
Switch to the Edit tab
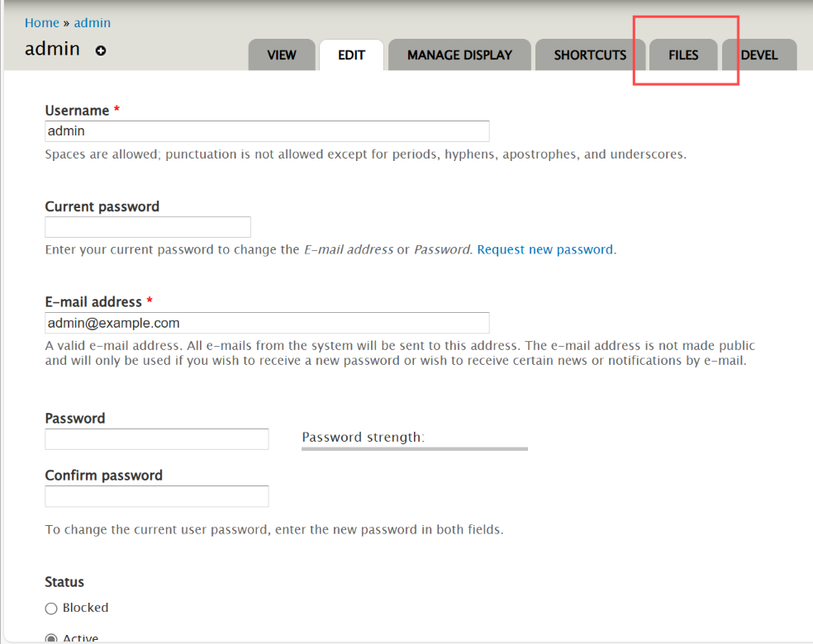(351, 54)
